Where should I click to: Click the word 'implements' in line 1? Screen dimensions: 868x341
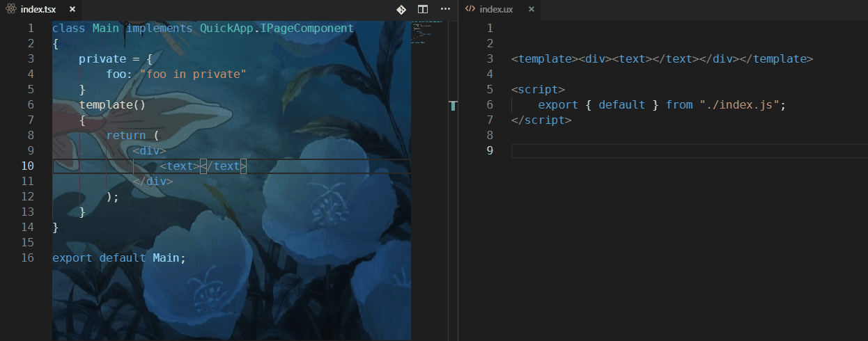point(160,29)
